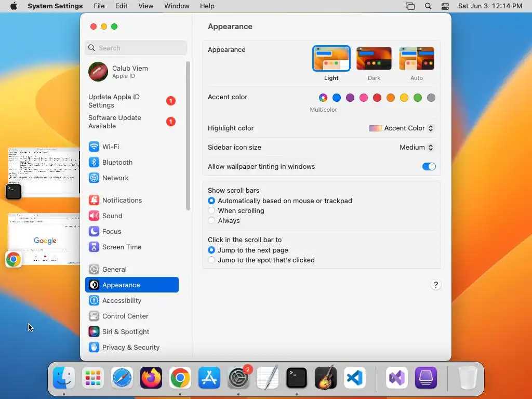
Task: Choose Dark appearance thumbnail
Action: (x=374, y=58)
